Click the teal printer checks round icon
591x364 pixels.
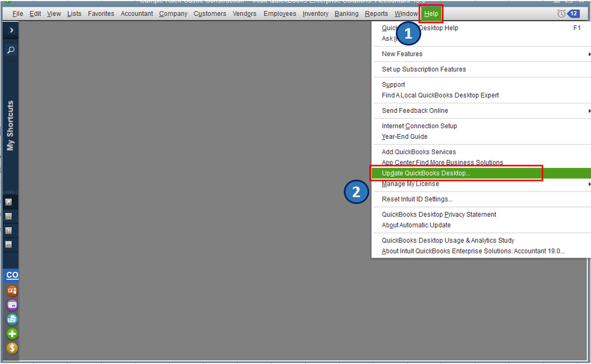12,319
